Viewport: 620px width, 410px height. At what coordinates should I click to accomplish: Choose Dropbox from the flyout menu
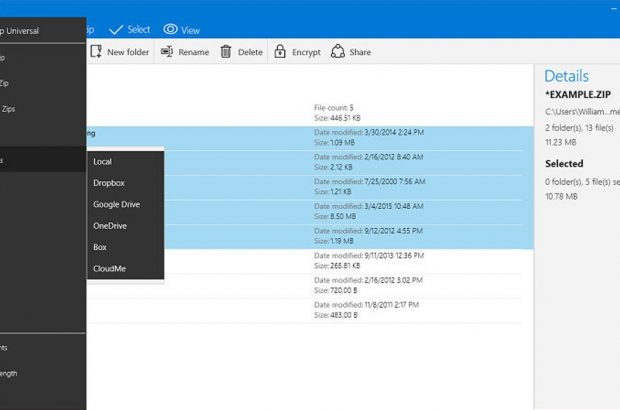pos(109,183)
